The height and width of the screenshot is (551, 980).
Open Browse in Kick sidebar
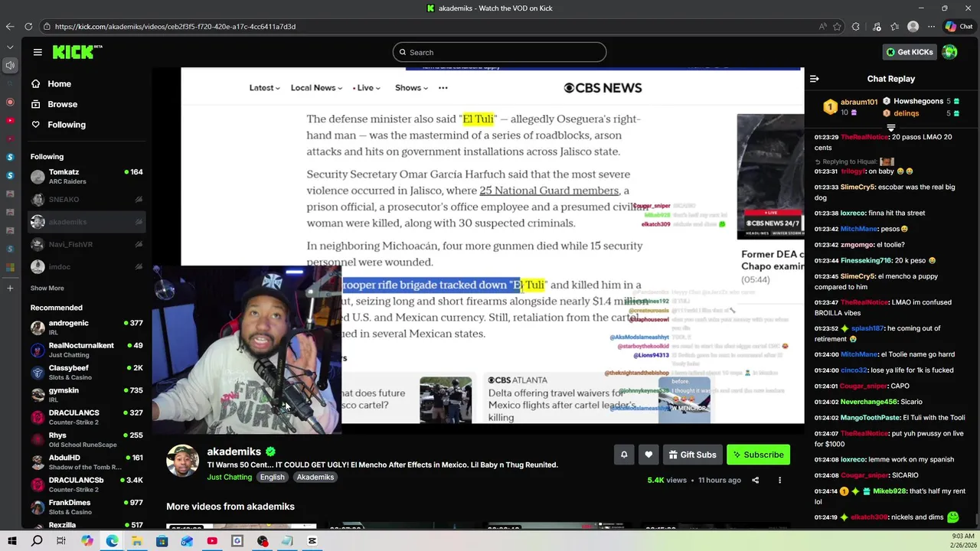click(54, 104)
